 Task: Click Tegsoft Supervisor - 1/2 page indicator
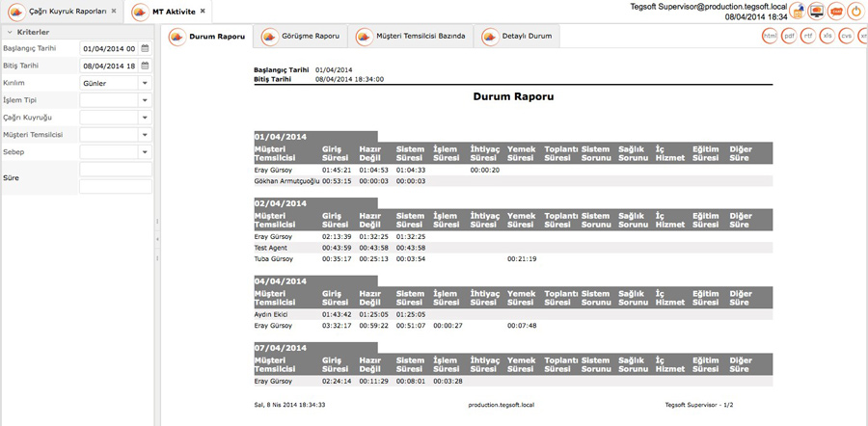(699, 405)
